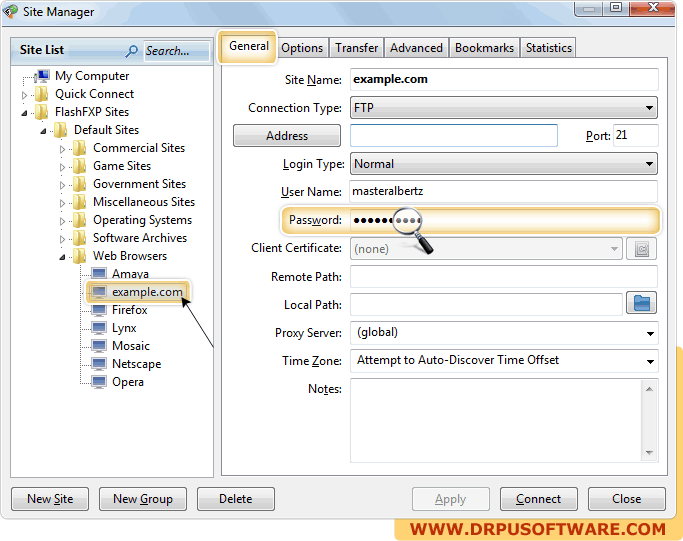Click into the Site Name field
The height and width of the screenshot is (541, 683).
(504, 79)
